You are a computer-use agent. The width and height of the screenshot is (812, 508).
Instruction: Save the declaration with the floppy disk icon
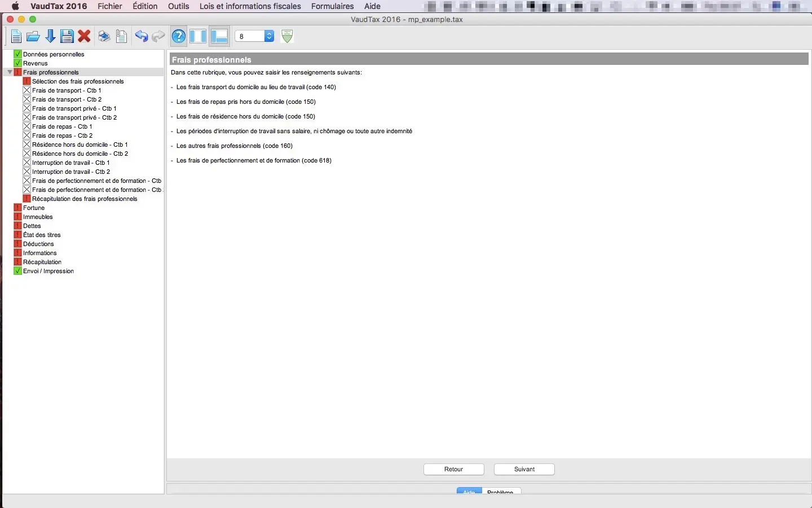click(67, 37)
